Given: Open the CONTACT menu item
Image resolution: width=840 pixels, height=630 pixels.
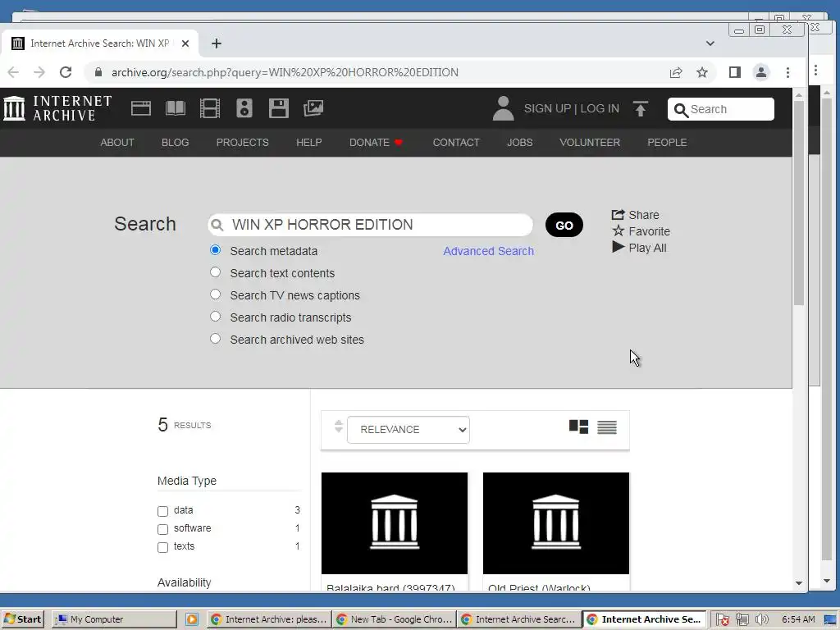Looking at the screenshot, I should (x=456, y=143).
